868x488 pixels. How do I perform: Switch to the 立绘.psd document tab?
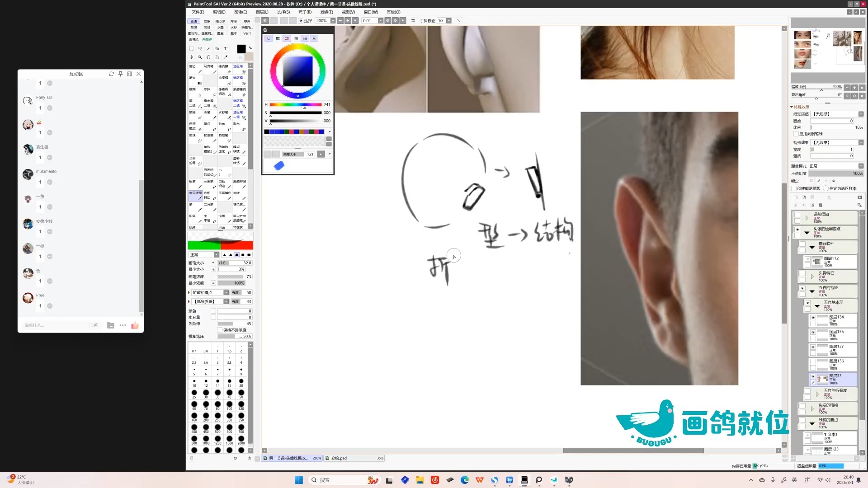click(339, 458)
